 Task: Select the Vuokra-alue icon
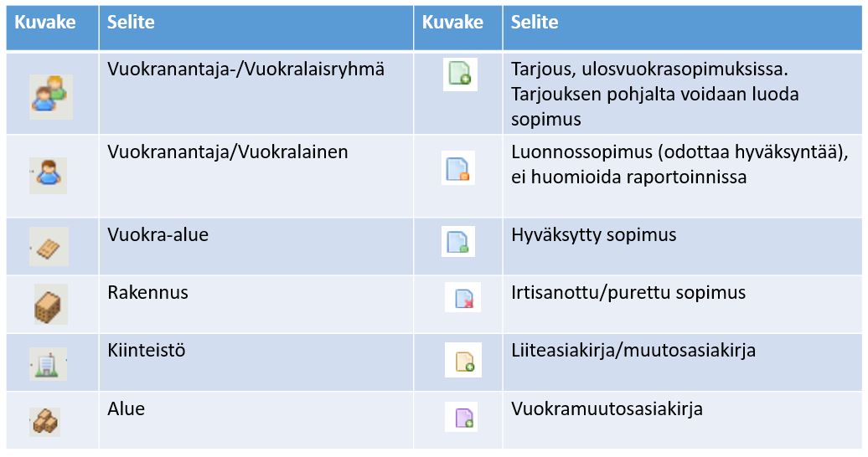47,246
